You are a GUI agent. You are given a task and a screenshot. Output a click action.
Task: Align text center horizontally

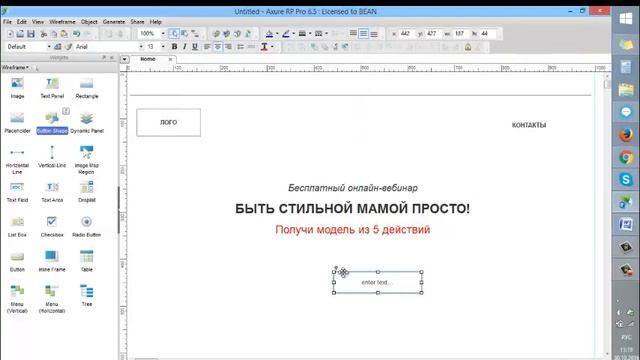click(218, 47)
